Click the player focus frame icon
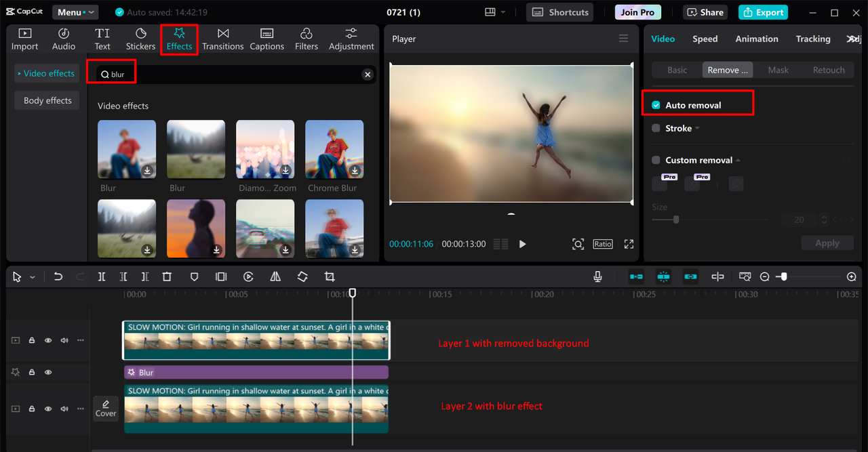 point(578,244)
